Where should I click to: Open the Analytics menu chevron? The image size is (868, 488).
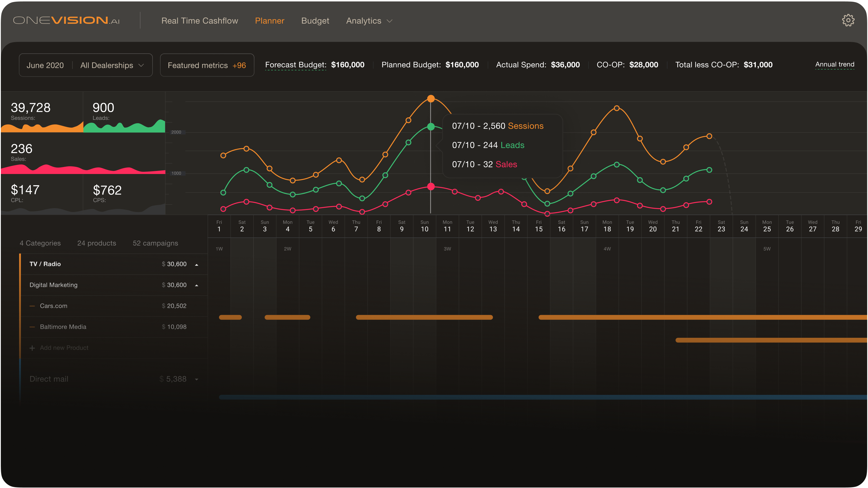coord(390,21)
